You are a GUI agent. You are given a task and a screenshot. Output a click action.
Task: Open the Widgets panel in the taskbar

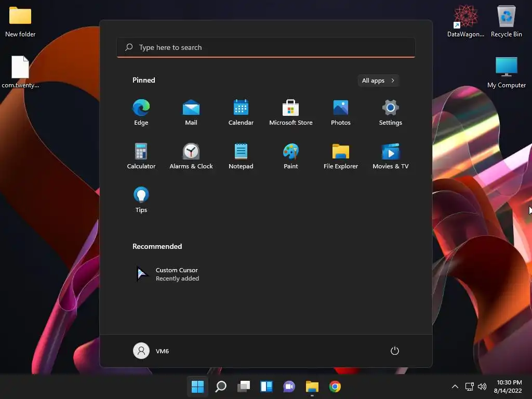tap(267, 387)
